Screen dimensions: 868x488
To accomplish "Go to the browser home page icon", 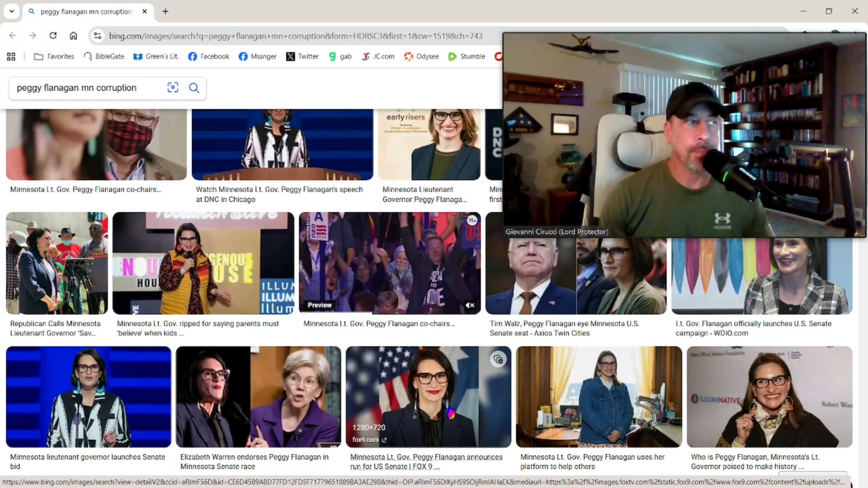I will (x=73, y=35).
